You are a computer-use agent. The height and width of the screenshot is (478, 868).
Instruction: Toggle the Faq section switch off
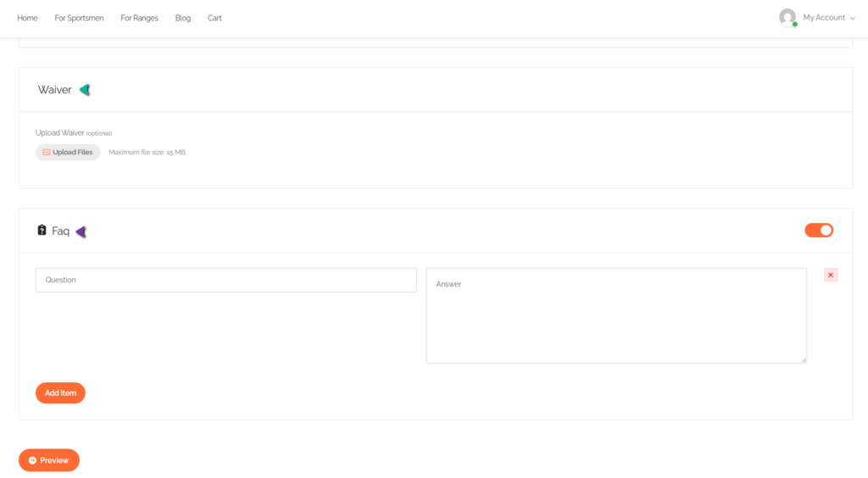click(819, 231)
